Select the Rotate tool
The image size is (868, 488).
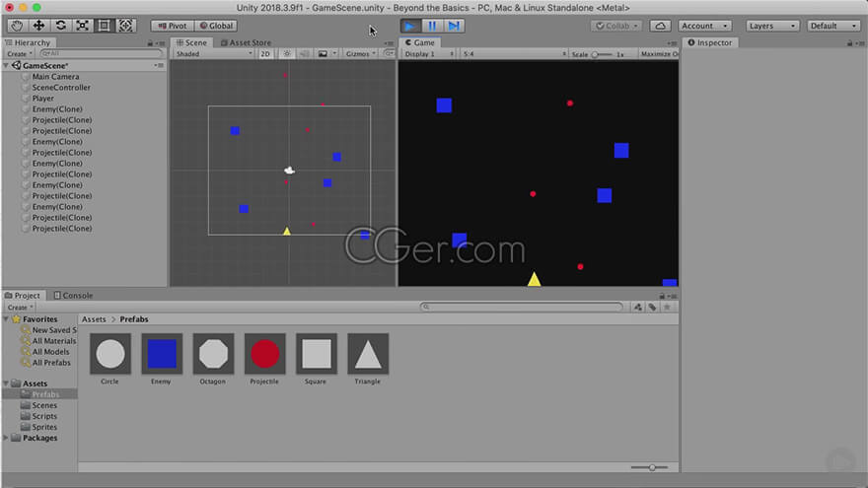[x=60, y=26]
